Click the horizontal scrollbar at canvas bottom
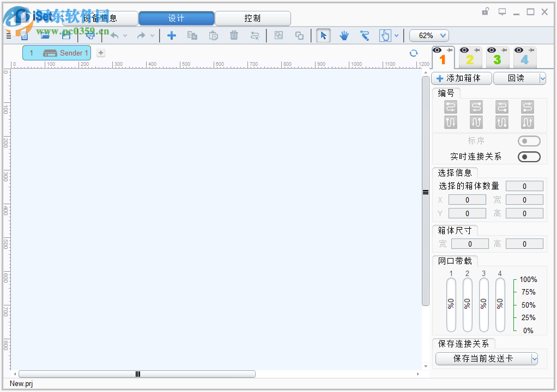The width and height of the screenshot is (557, 392). [x=137, y=373]
